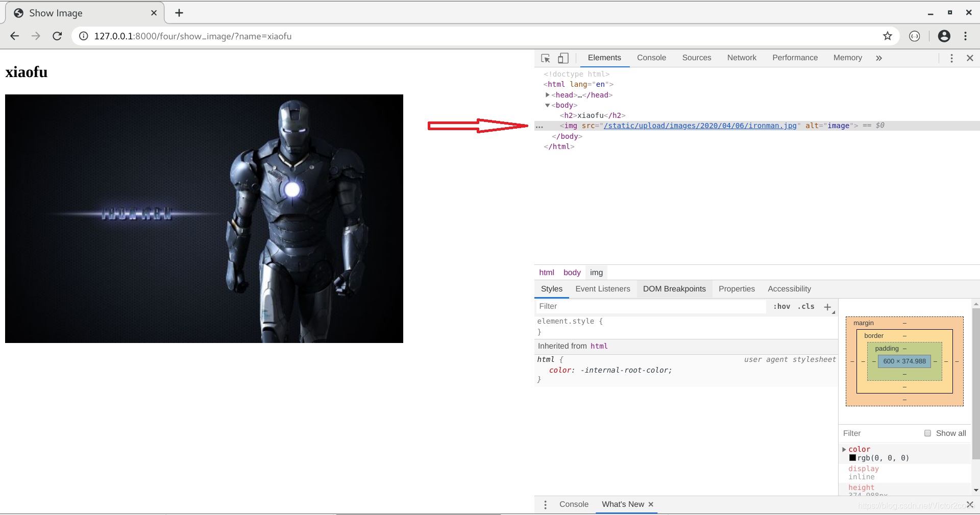Image resolution: width=980 pixels, height=515 pixels.
Task: Open the DOM Breakpoints pane tab
Action: (674, 289)
